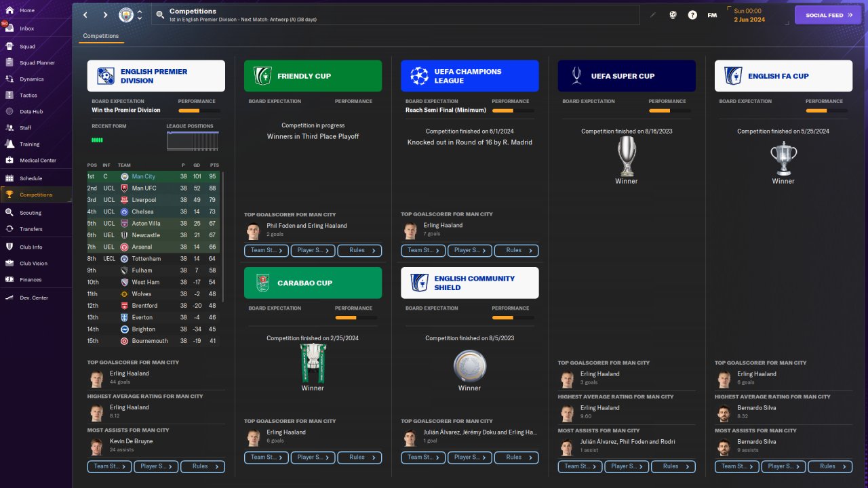Click the search magnifier icon
The height and width of the screenshot is (488, 868).
point(159,15)
